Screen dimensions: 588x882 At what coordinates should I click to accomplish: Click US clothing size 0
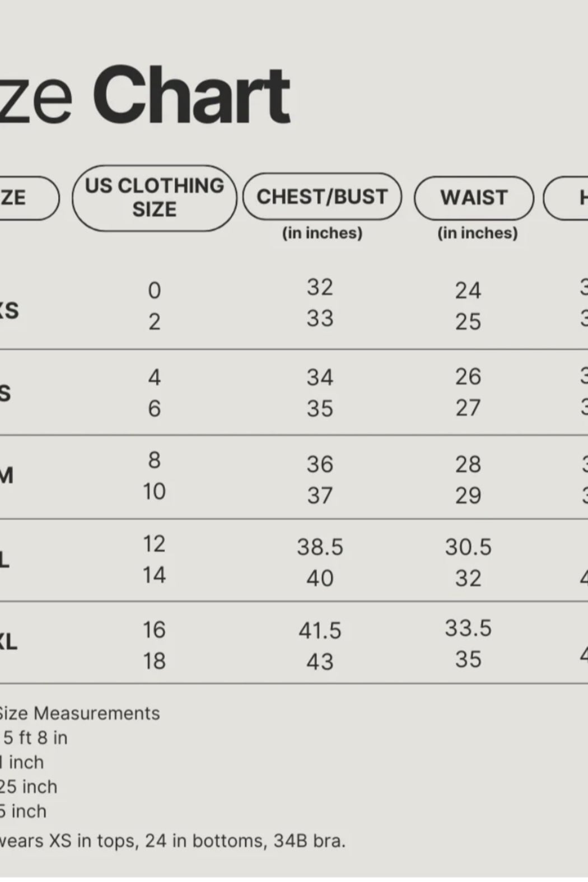[x=154, y=290]
